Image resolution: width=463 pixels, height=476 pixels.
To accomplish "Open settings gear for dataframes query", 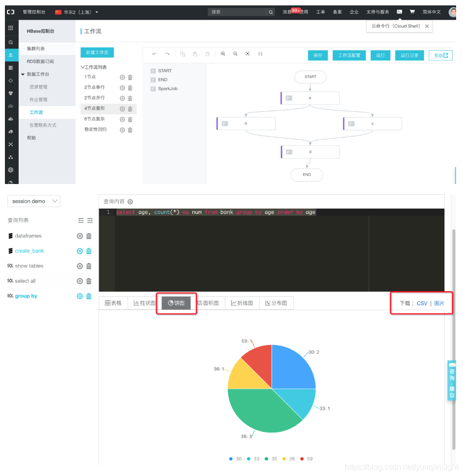I will [x=80, y=236].
